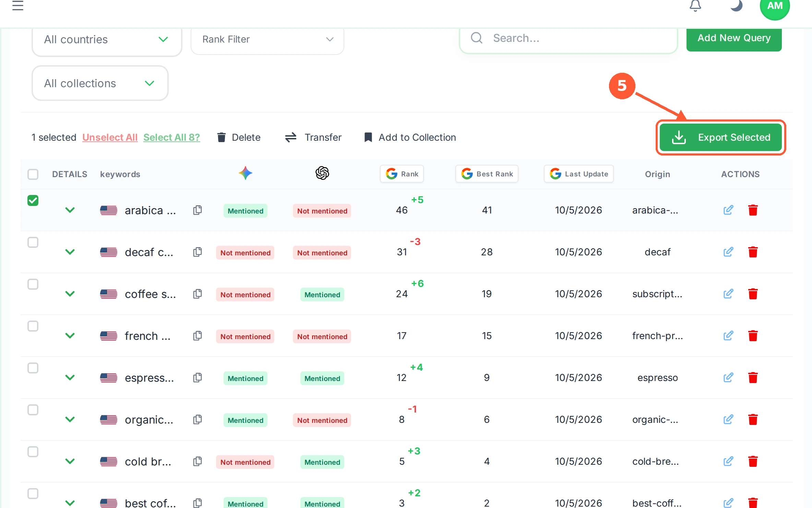Toggle the select-all header checkbox
Viewport: 812px width, 508px height.
click(33, 174)
